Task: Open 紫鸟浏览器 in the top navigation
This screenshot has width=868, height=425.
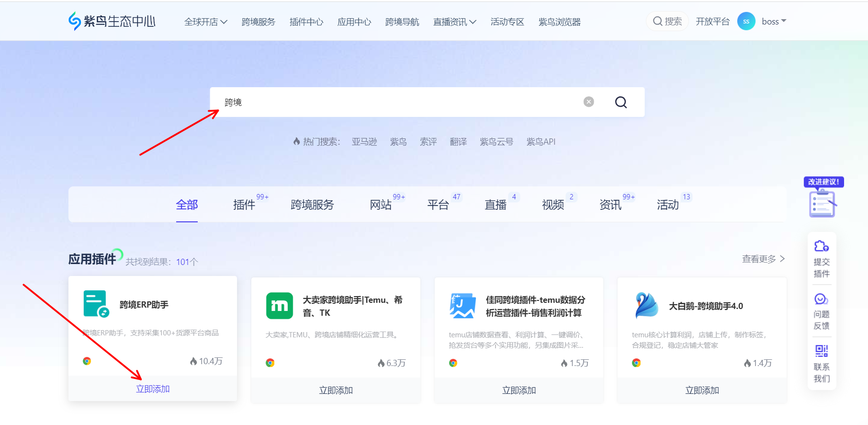Action: click(x=560, y=22)
